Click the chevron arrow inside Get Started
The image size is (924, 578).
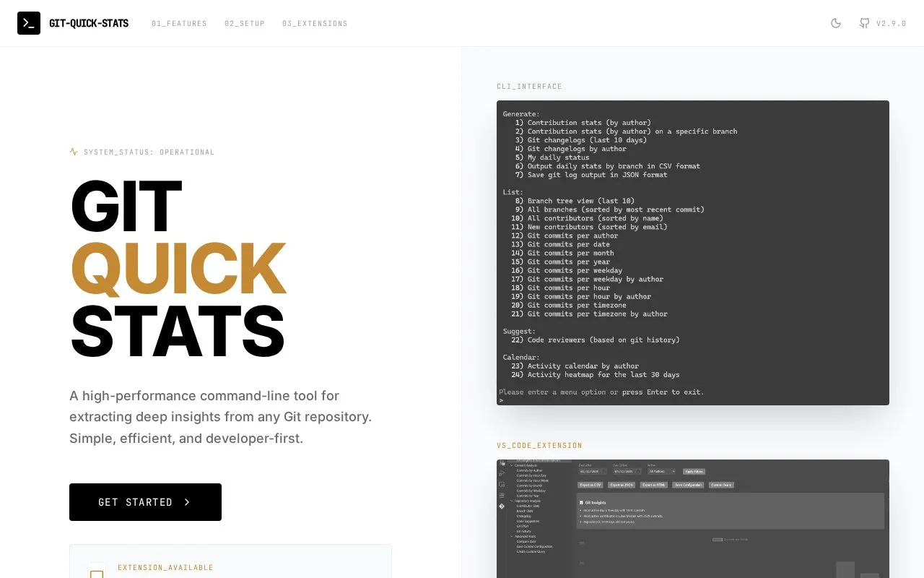click(187, 502)
